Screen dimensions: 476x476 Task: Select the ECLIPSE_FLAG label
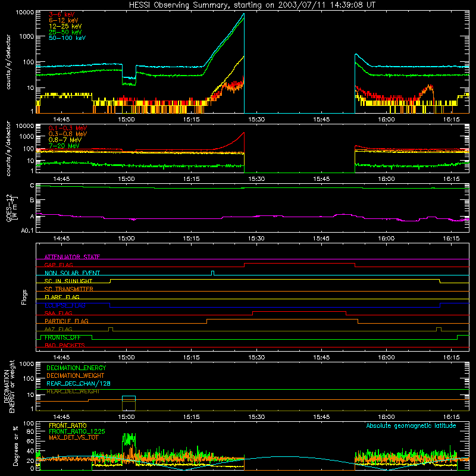click(65, 305)
